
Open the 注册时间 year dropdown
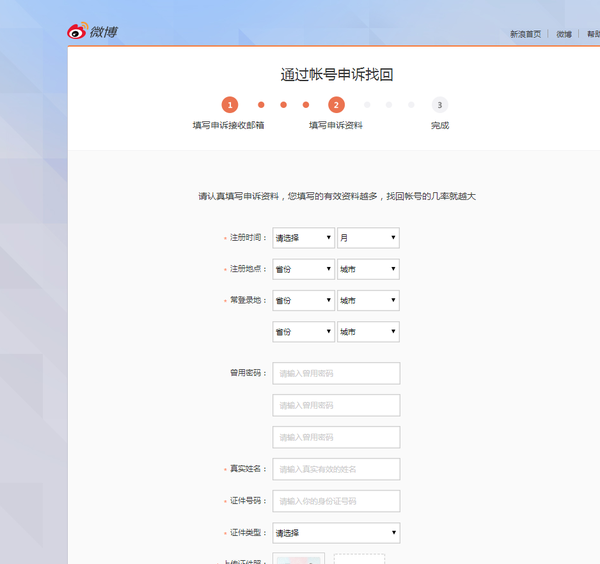coord(303,238)
